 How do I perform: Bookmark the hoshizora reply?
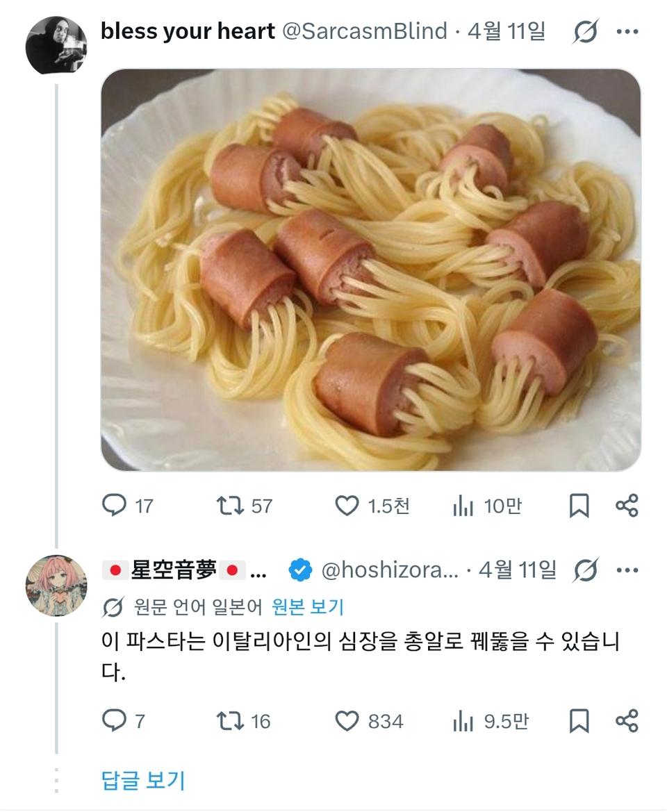coord(579,721)
